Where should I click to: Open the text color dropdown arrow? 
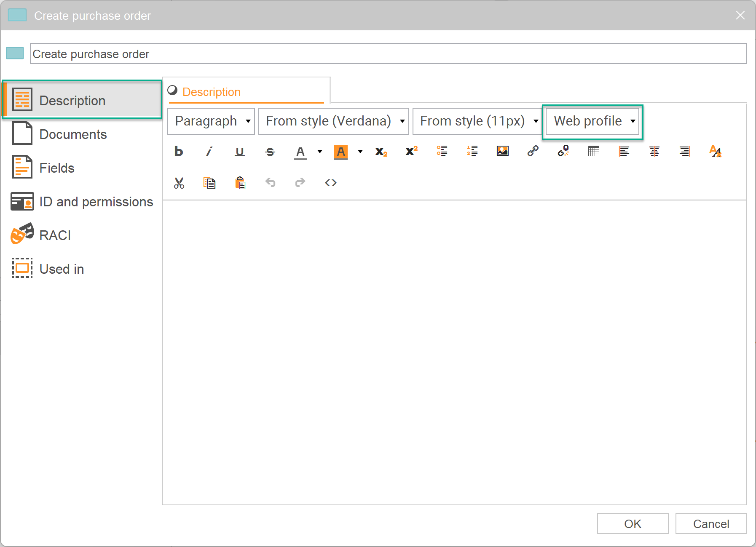click(320, 152)
